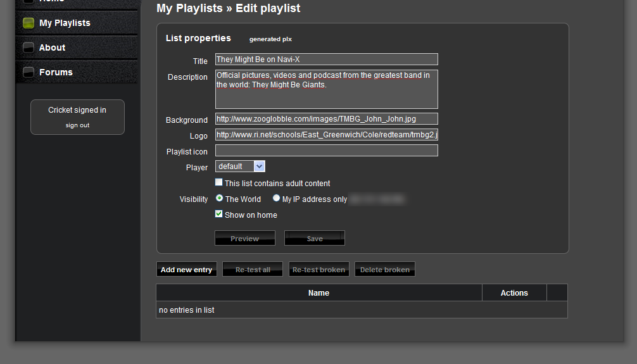Viewport: 637px width, 364px height.
Task: Save the playlist properties
Action: 315,239
